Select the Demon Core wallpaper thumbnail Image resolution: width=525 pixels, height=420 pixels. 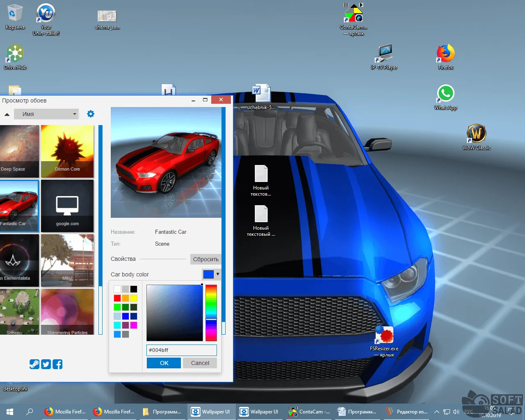coord(67,151)
